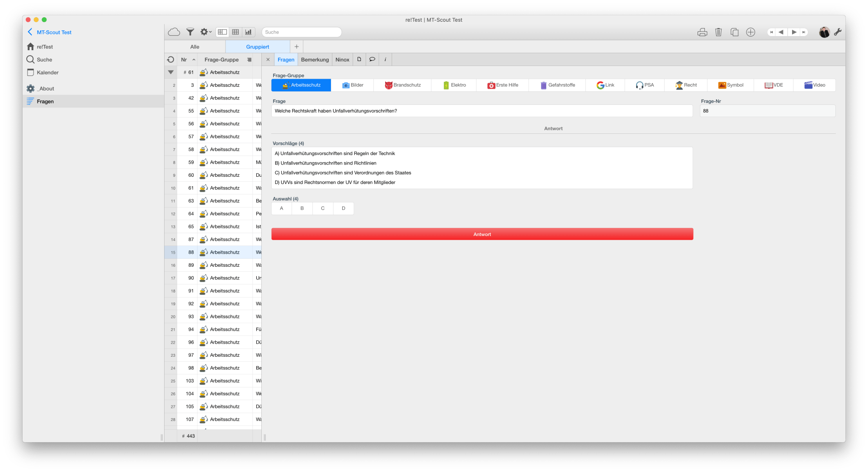The height and width of the screenshot is (472, 868).
Task: Click the printer icon
Action: pyautogui.click(x=702, y=32)
